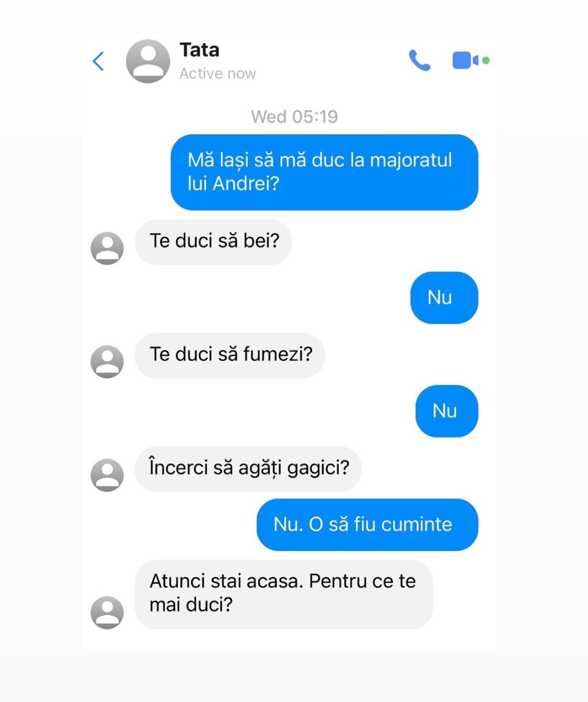Select "Încerci să agăți gagici?" message
Viewport: 588px width, 702px height.
pyautogui.click(x=248, y=469)
